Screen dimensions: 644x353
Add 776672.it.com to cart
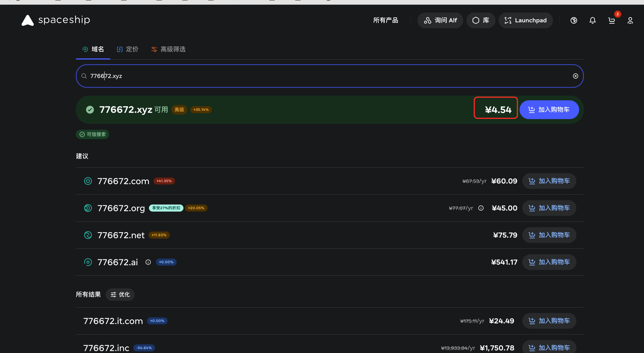click(549, 321)
